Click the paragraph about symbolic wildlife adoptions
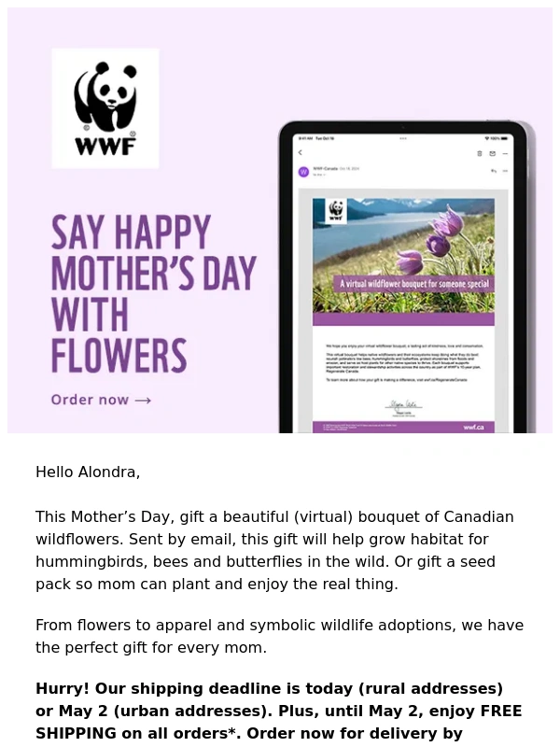 coord(279,637)
